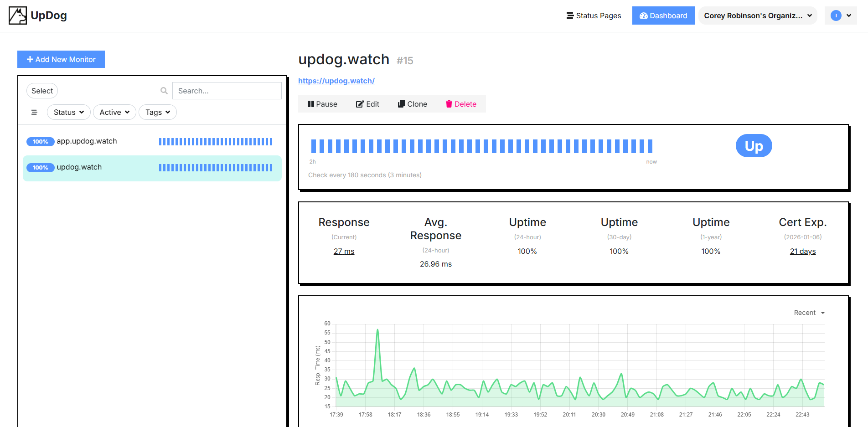
Task: Click inside the Search field
Action: (x=227, y=90)
